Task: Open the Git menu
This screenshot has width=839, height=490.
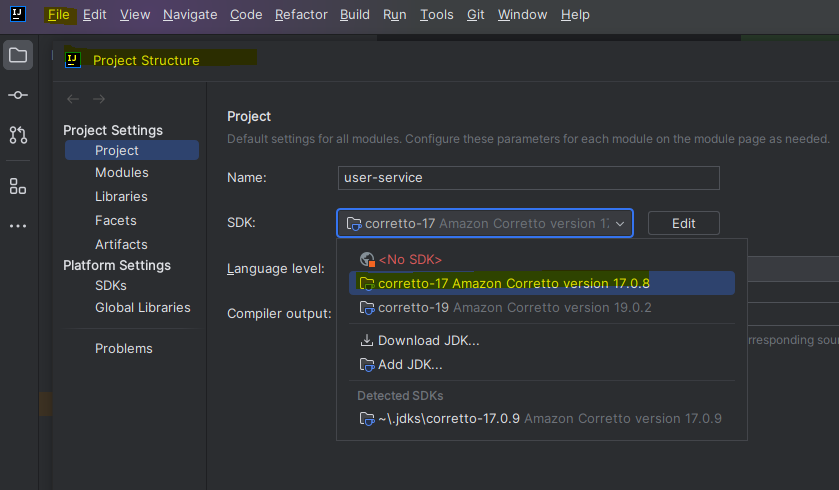Action: (476, 14)
